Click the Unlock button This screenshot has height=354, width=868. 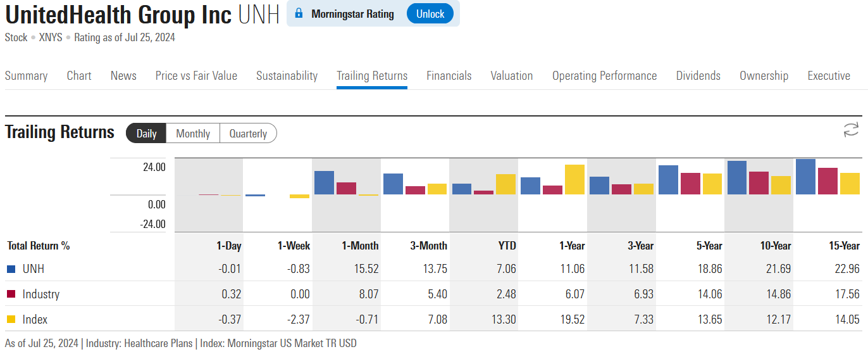(430, 14)
